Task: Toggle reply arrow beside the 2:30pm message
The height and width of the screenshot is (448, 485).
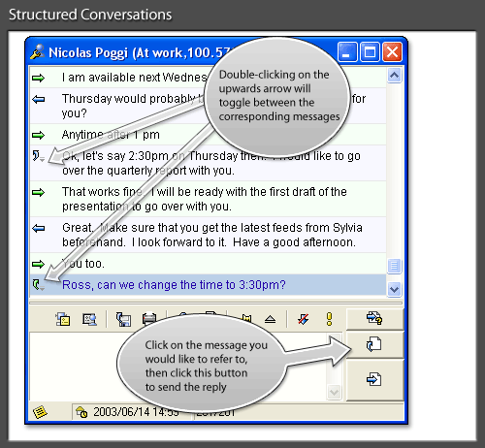Action: tap(38, 156)
